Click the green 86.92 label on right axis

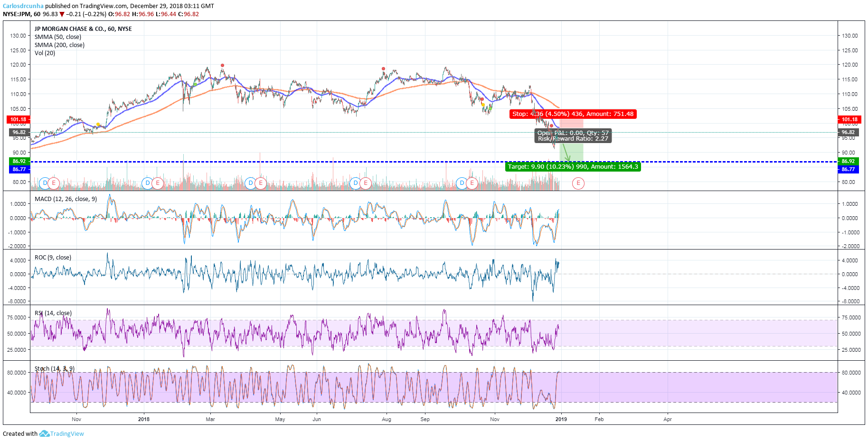tap(849, 162)
